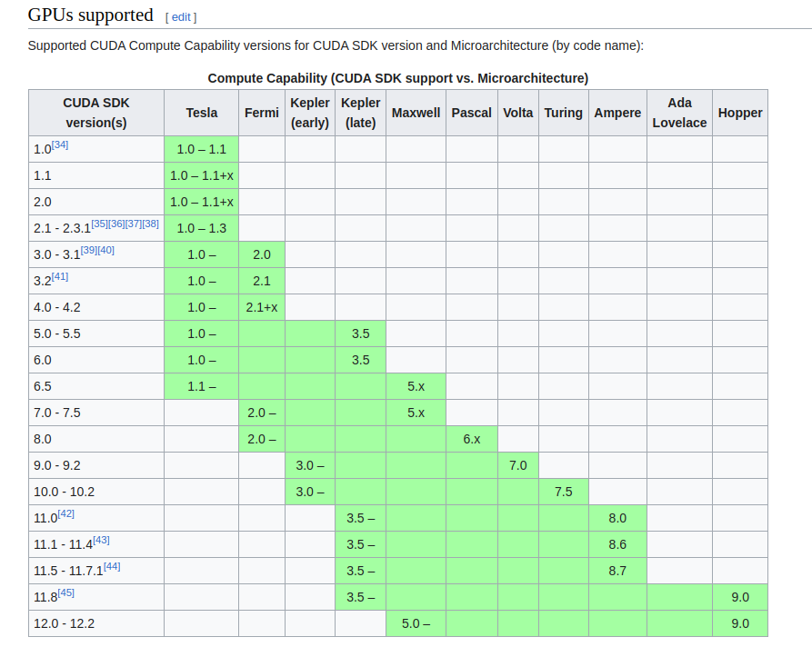812x647 pixels.
Task: Open reference 35 in the 2.1 - 2.3.1 row
Action: (x=99, y=224)
